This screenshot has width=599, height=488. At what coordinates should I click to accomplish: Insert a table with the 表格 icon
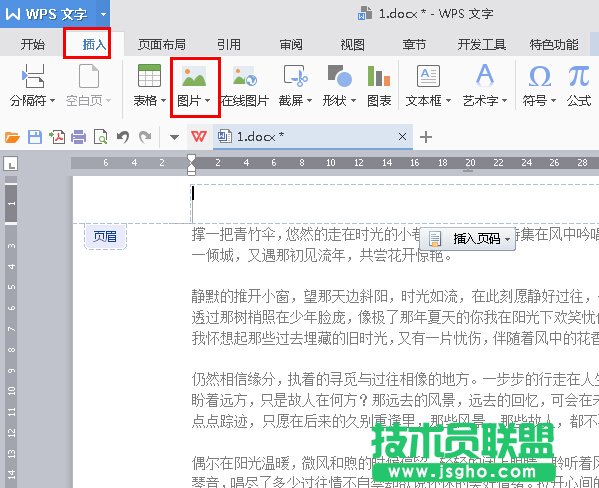click(x=149, y=76)
